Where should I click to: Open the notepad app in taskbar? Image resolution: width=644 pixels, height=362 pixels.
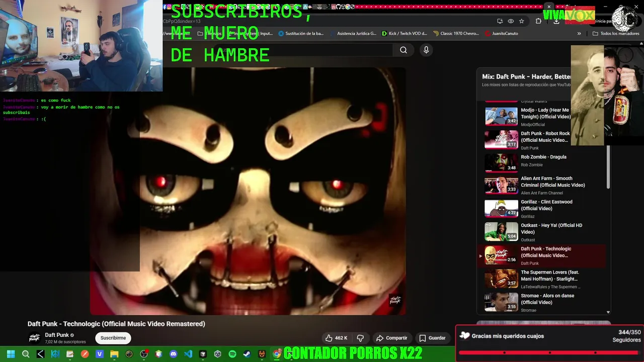70,354
